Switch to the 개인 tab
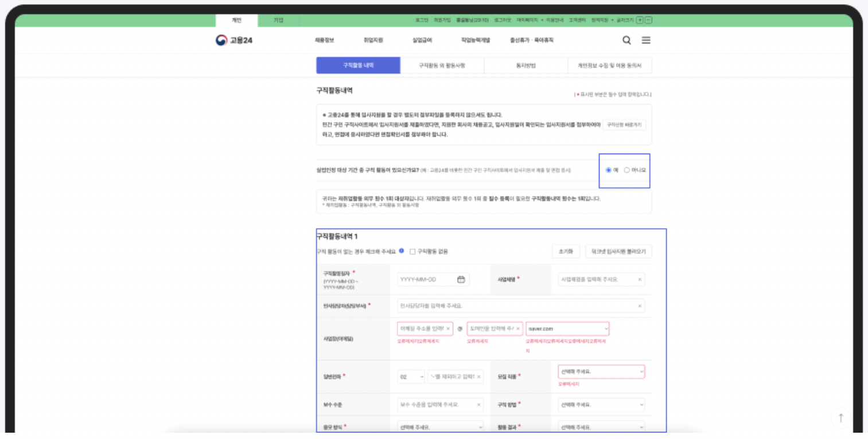The image size is (868, 439). 236,20
